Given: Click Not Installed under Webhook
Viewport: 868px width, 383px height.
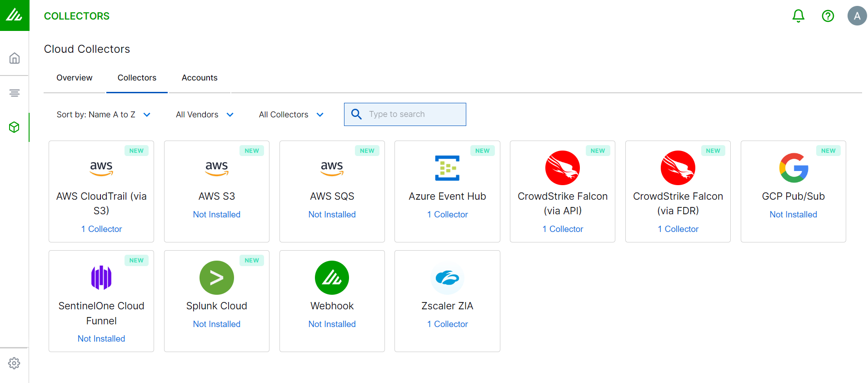Looking at the screenshot, I should (x=332, y=324).
